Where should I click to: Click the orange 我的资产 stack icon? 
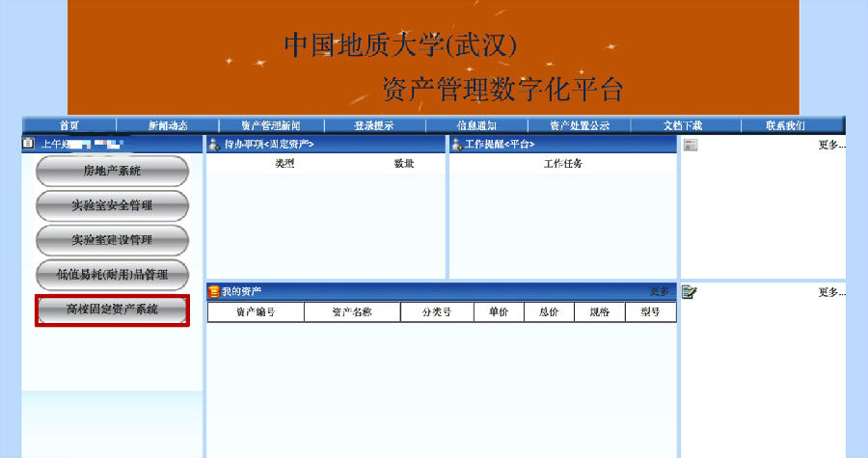pos(214,291)
